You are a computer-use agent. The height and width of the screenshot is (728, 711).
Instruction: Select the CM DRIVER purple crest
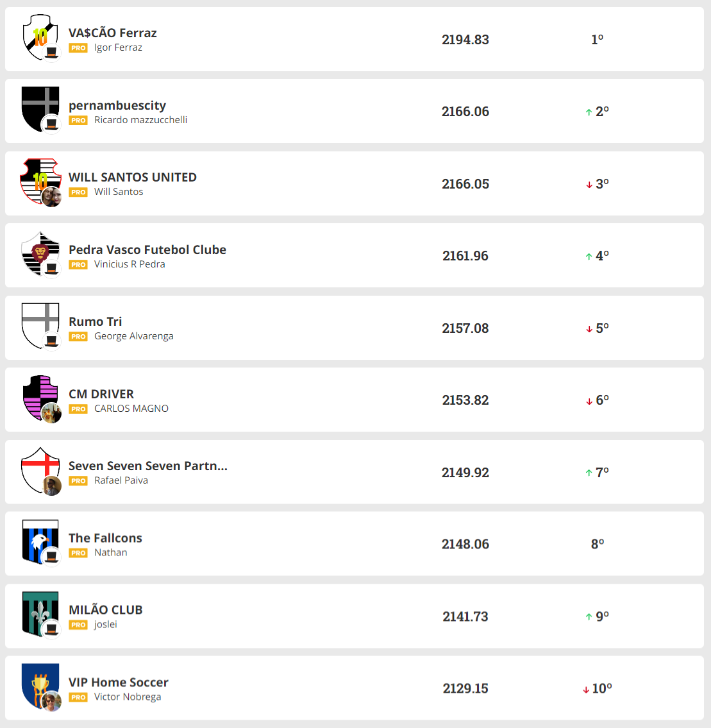(40, 397)
